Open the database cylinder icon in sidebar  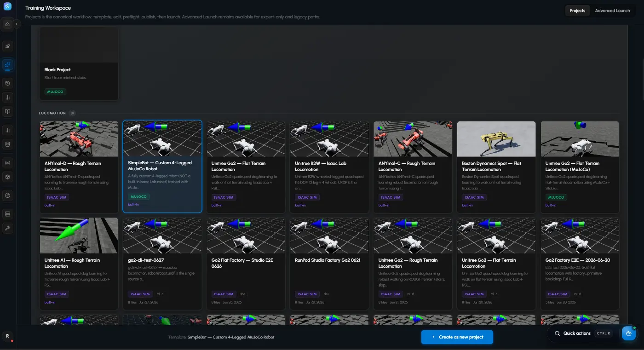7,144
